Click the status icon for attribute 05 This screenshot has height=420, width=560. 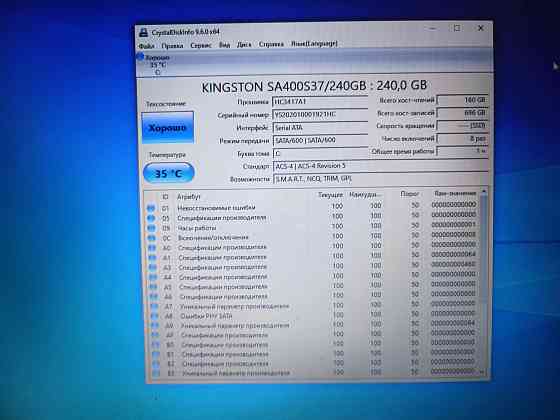click(x=151, y=218)
